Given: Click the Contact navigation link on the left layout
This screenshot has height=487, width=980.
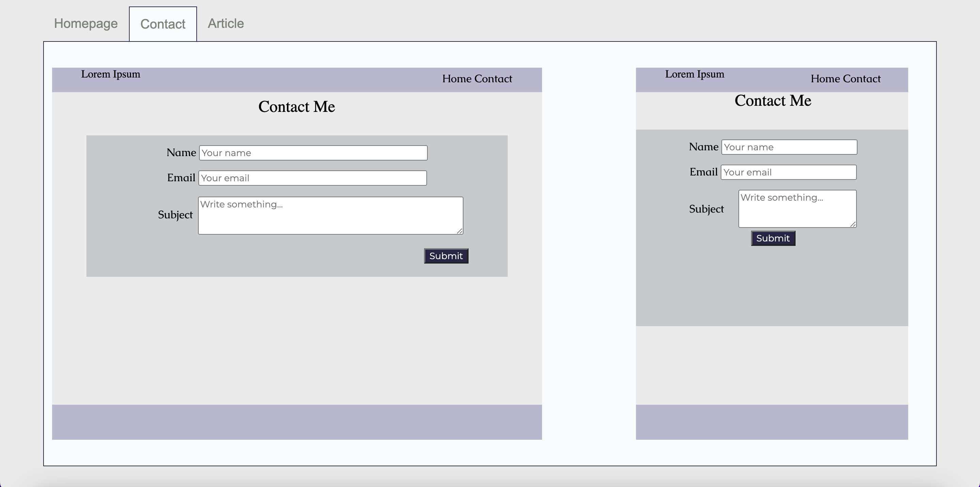Looking at the screenshot, I should (496, 79).
